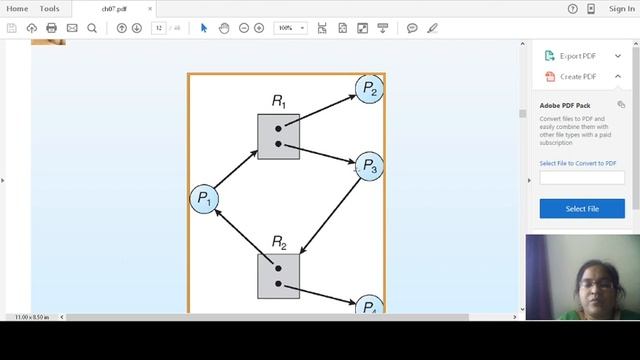Screen dimensions: 640x360
Task: Open the 100% zoom level dropdown
Action: 291,28
